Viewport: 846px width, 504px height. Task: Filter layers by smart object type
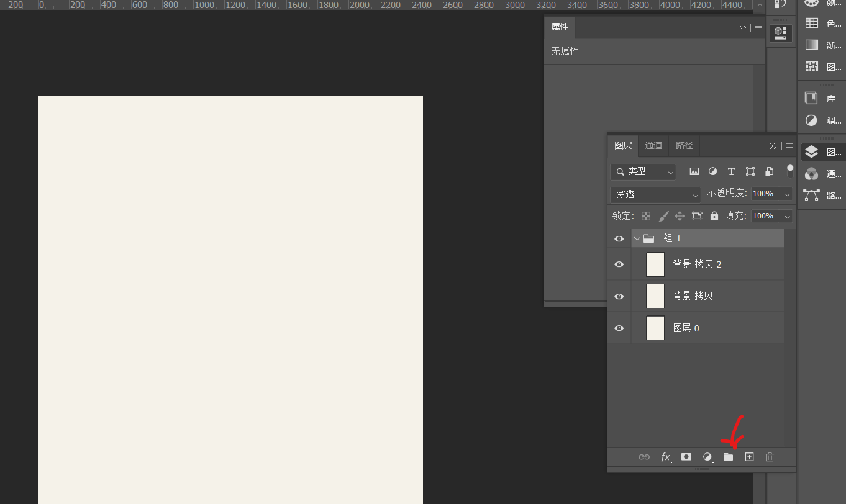point(769,171)
